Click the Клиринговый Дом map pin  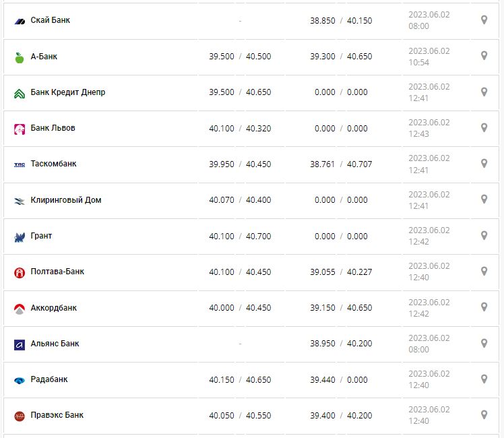coord(484,199)
